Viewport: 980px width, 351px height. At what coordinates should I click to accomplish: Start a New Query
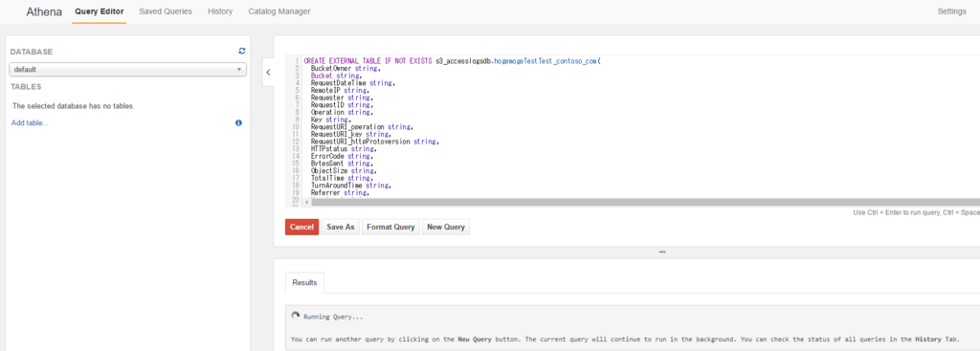(x=446, y=227)
